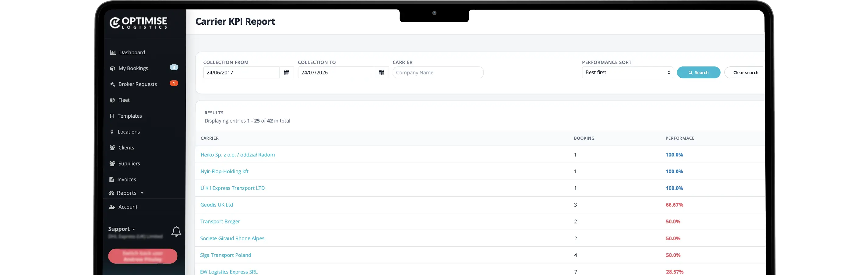Click the Locations pin icon
868x275 pixels.
point(112,132)
